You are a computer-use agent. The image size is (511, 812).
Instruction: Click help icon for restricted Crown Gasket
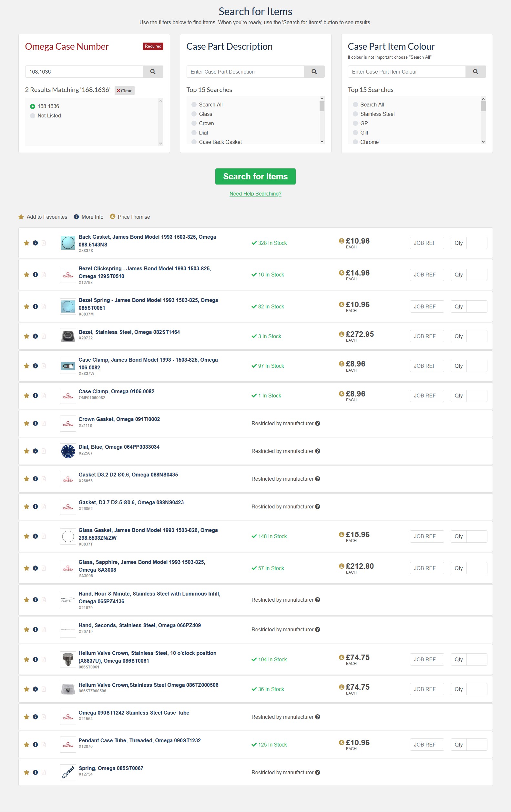tap(318, 423)
